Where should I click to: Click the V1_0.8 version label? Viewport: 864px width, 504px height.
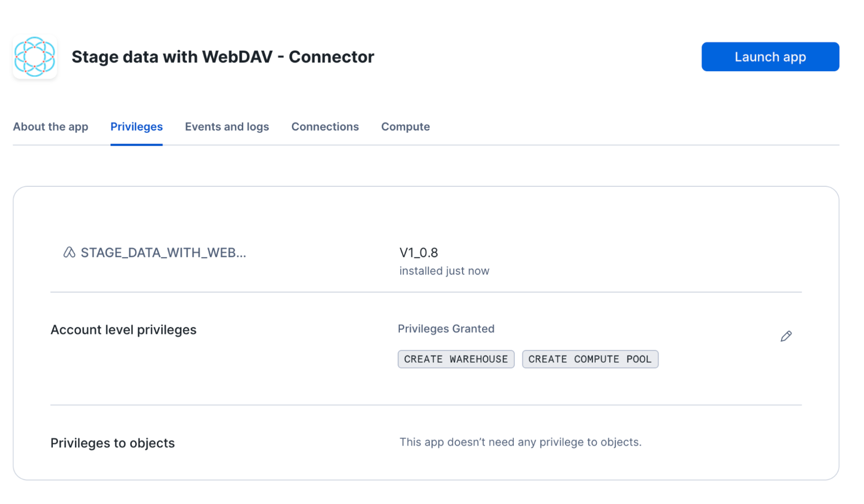coord(419,253)
